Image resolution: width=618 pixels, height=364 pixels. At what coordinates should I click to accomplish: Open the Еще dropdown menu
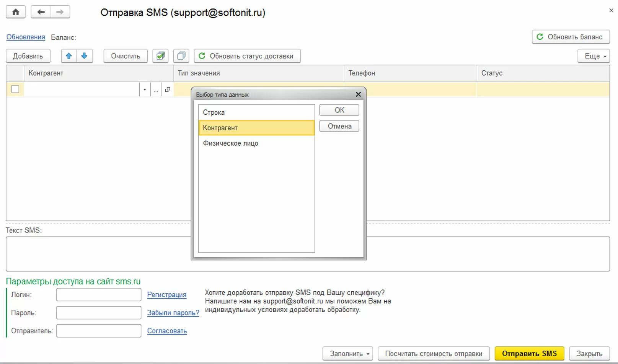[594, 56]
